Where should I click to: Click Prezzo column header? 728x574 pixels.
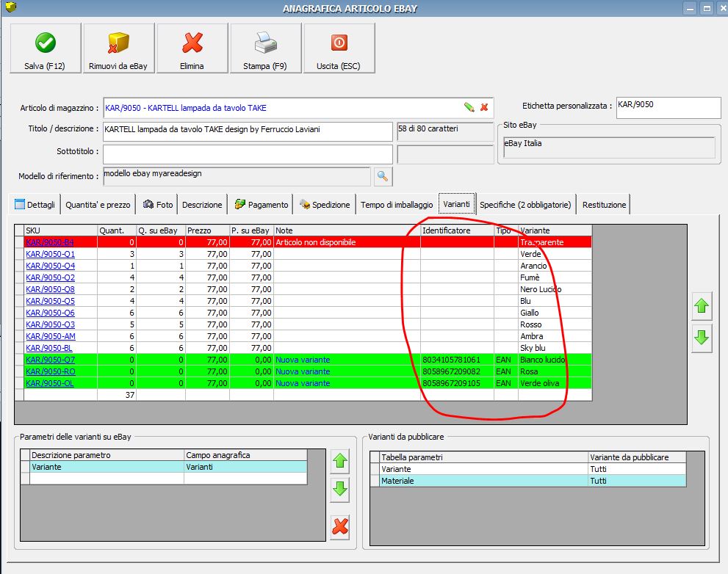207,230
